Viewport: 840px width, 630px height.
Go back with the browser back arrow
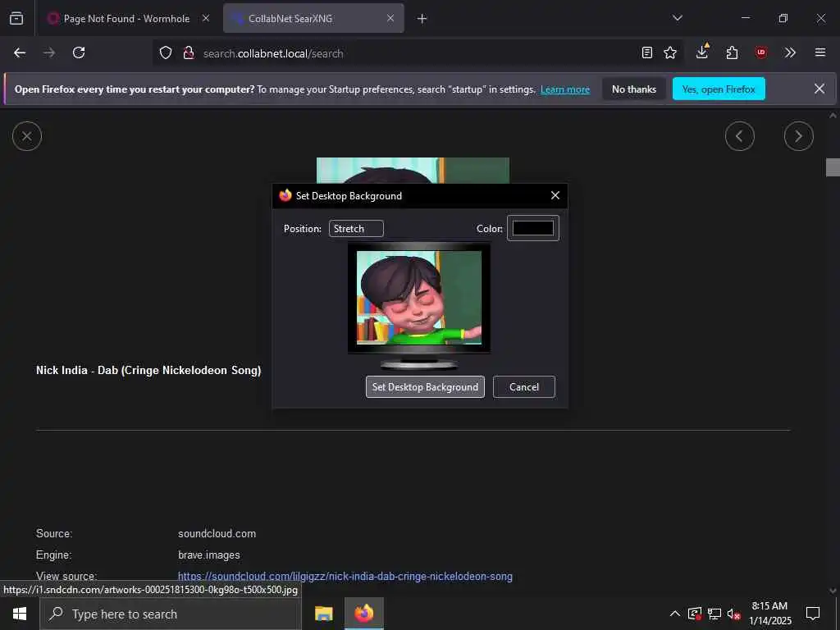pos(20,52)
